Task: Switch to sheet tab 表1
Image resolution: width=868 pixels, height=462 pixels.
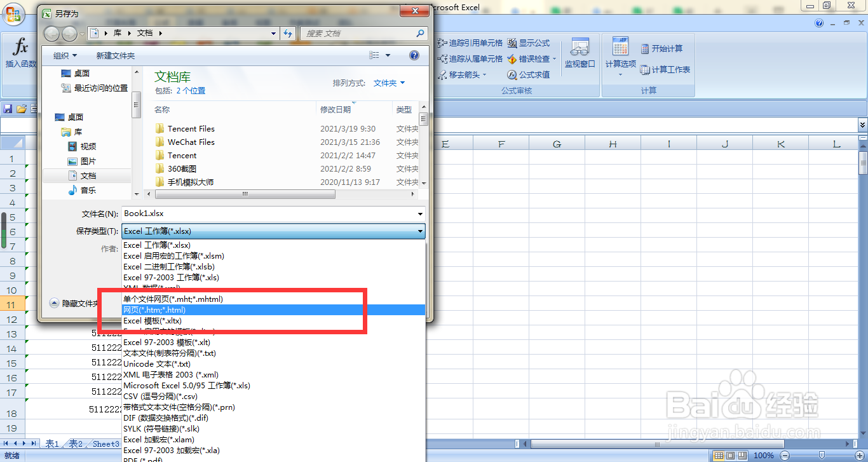Action: coord(52,444)
